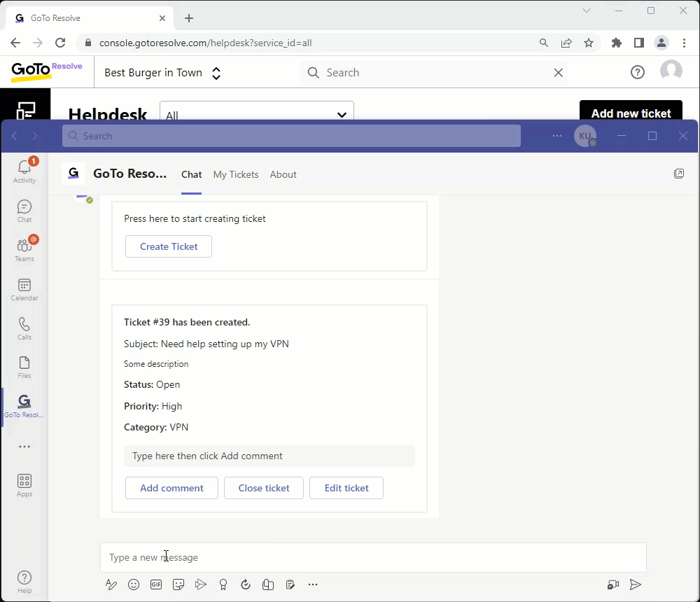The image size is (700, 602).
Task: Open more messaging extensions ellipsis
Action: 313,584
